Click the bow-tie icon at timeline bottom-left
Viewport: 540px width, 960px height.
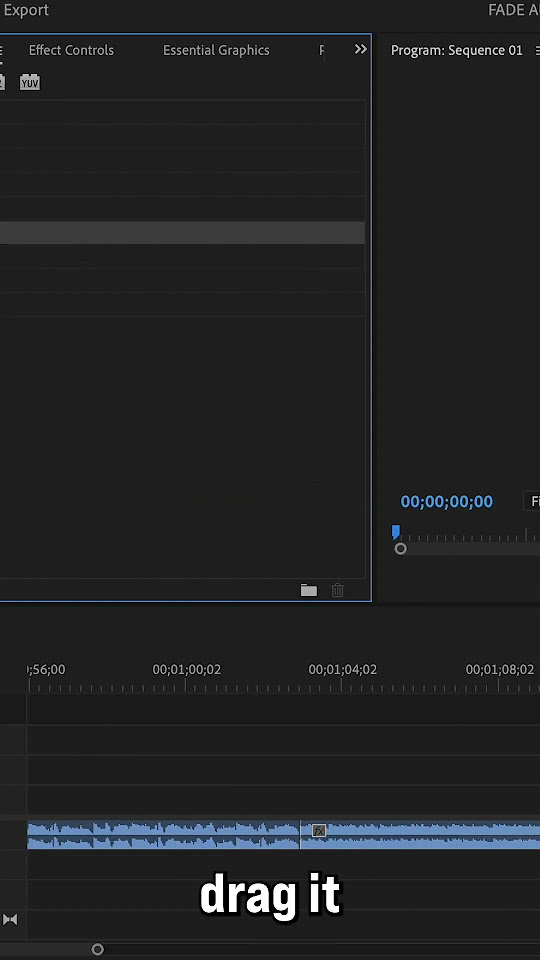10,919
